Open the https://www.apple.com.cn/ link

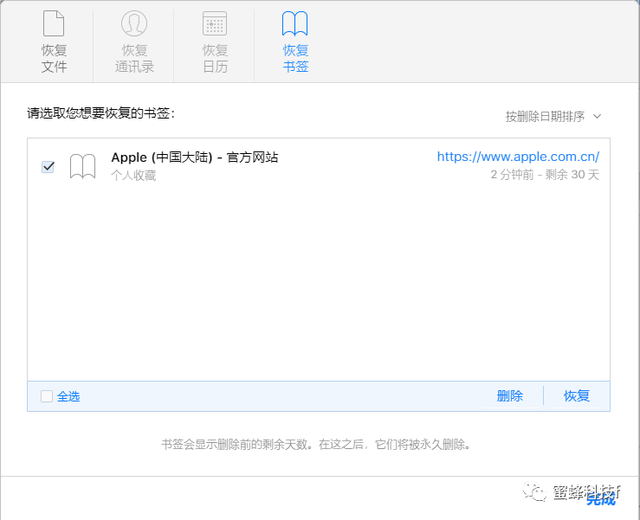click(518, 156)
